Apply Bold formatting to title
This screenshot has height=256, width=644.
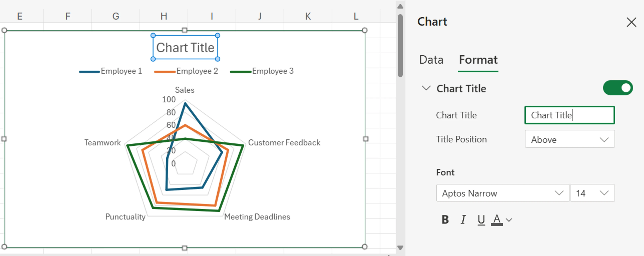[x=445, y=220]
